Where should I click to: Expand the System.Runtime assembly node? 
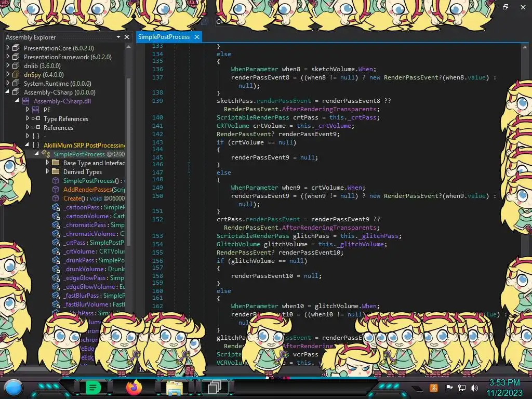[8, 83]
